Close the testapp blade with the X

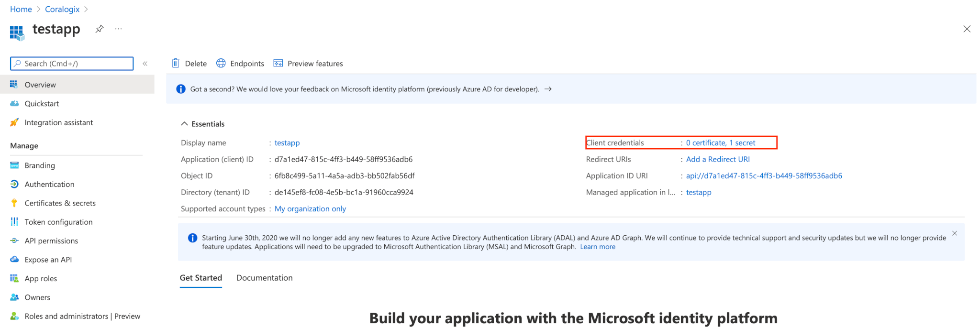pyautogui.click(x=967, y=29)
